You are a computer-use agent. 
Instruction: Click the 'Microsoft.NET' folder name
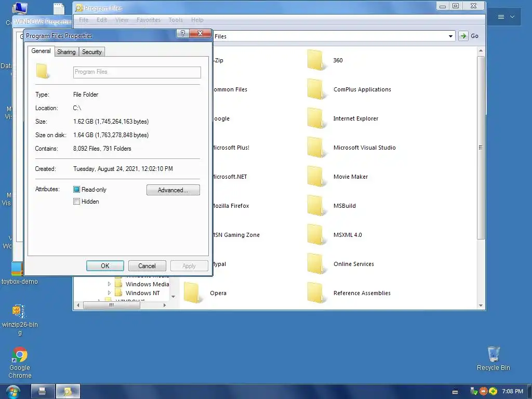pos(230,177)
